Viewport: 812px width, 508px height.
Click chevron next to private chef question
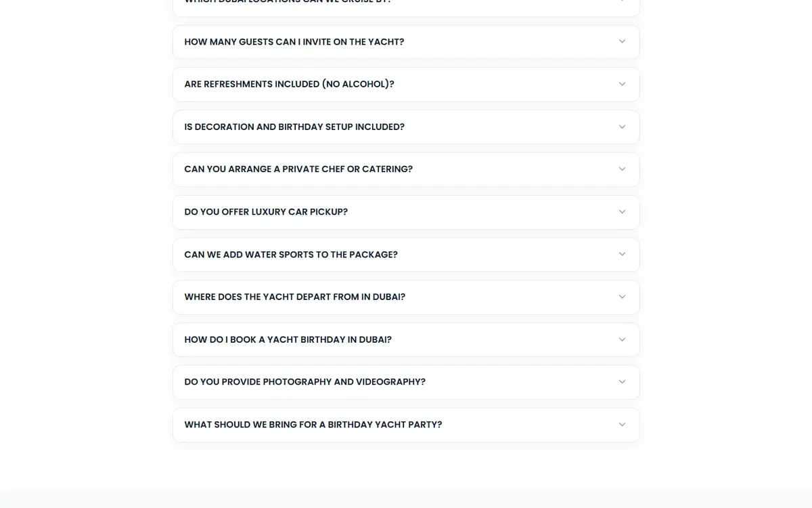point(622,169)
